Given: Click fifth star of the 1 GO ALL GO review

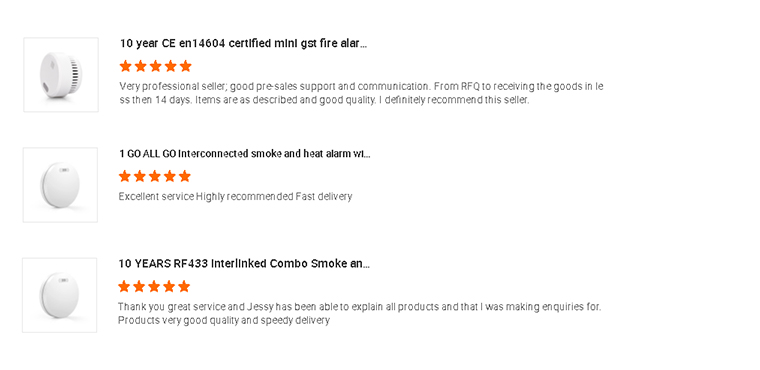Looking at the screenshot, I should point(185,176).
